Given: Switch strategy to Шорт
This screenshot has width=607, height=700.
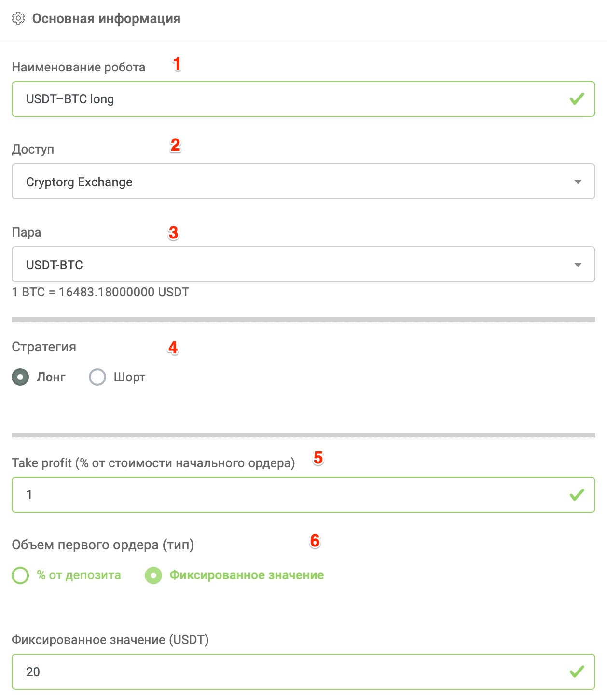Looking at the screenshot, I should pyautogui.click(x=97, y=377).
